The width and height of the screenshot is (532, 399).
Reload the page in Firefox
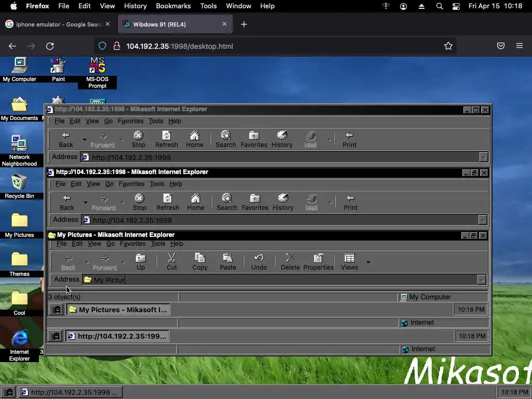click(x=50, y=46)
